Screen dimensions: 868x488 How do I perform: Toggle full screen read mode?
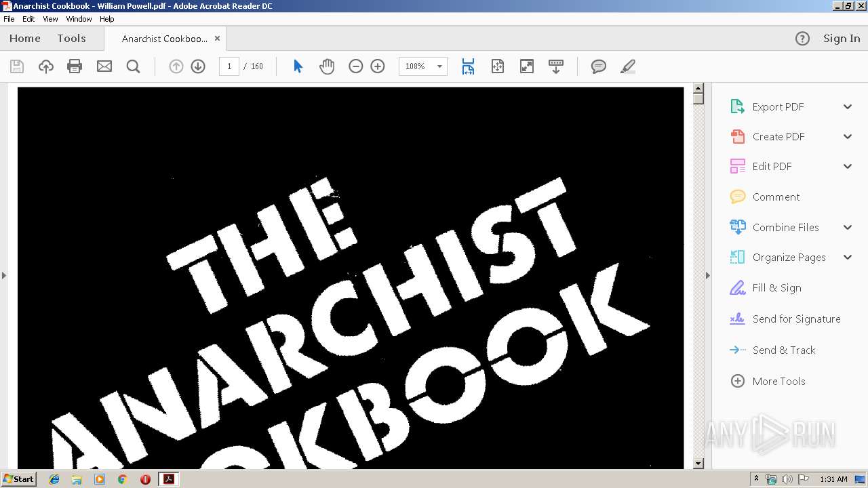(526, 66)
